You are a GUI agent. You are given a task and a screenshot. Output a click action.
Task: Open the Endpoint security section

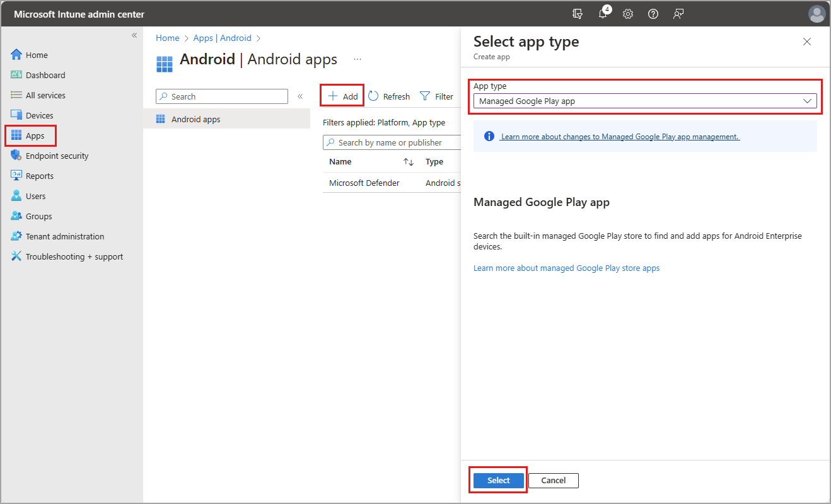click(55, 156)
